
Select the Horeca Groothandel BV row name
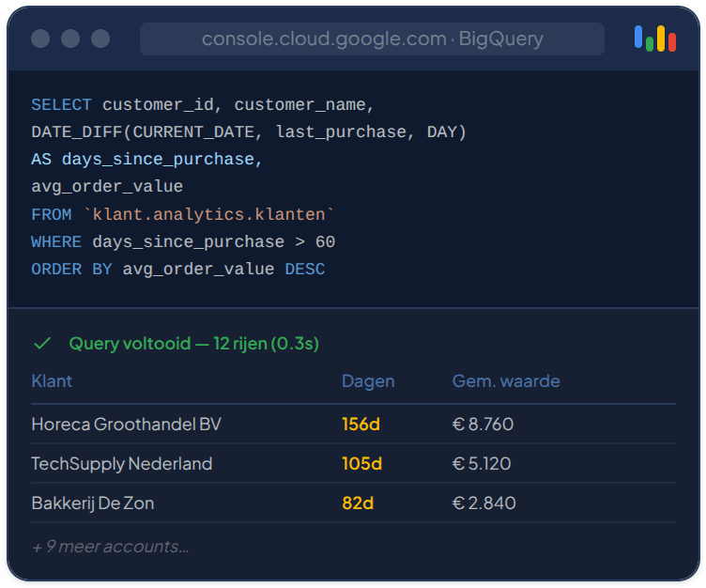click(x=127, y=424)
